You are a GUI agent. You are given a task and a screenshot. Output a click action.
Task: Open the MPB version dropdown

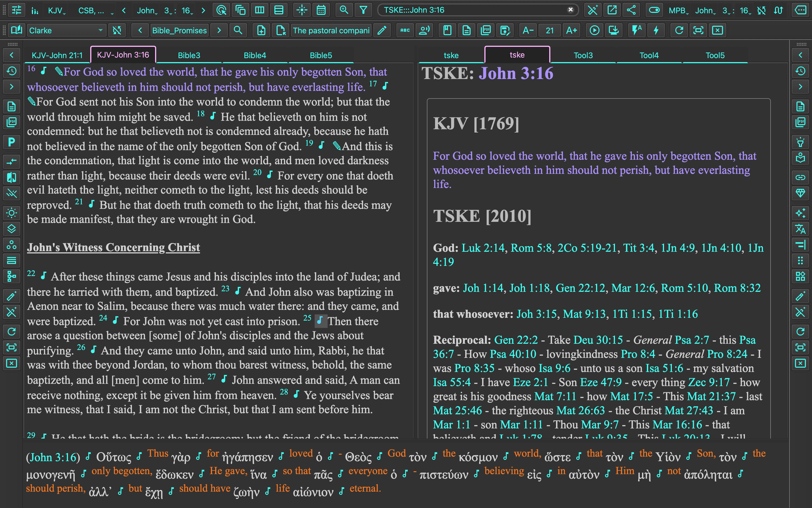click(x=678, y=10)
